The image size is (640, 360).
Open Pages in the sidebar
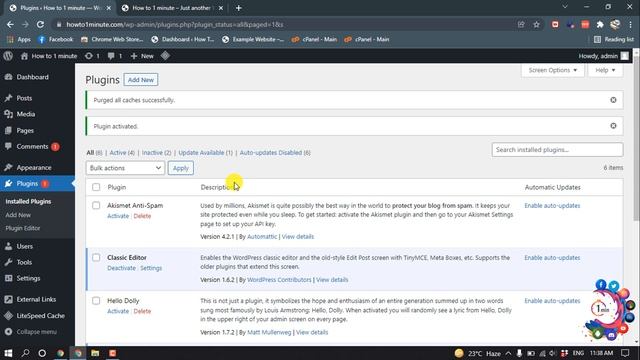coord(25,130)
